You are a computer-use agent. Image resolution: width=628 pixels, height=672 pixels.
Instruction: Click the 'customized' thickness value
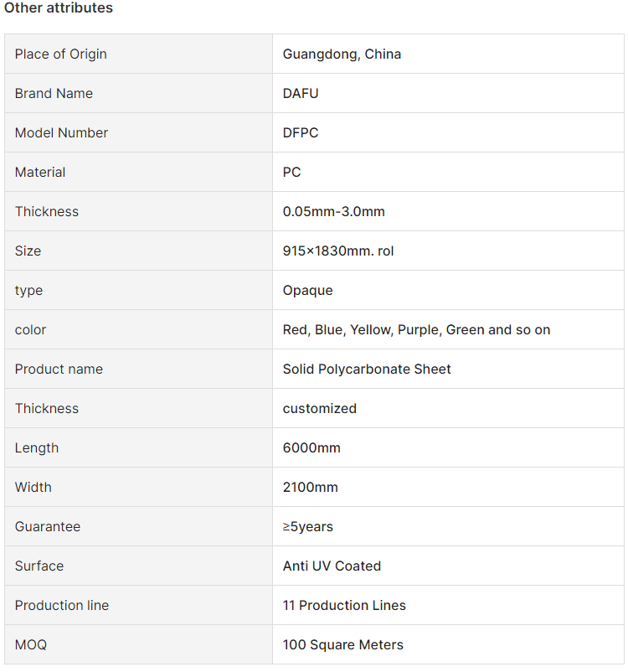(320, 409)
